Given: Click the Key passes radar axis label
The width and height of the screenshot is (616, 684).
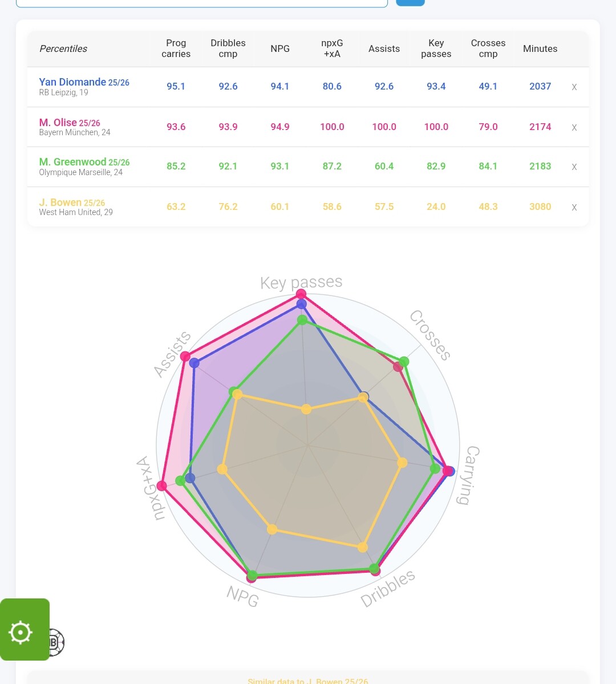Looking at the screenshot, I should pos(301,282).
